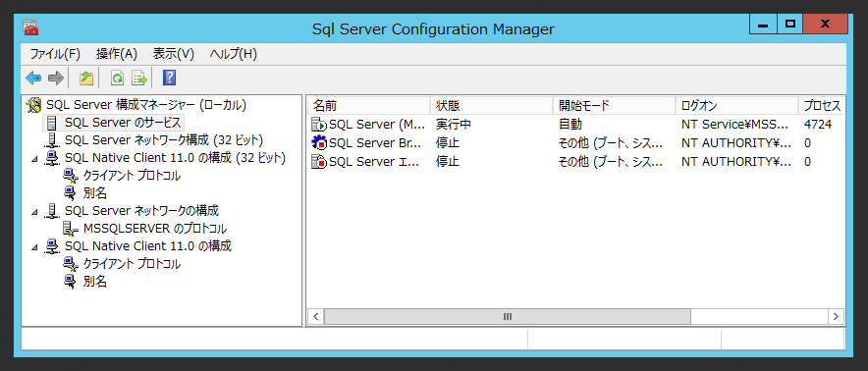Click the stopped SQL Server エ... service icon
The height and width of the screenshot is (371, 868).
[319, 162]
